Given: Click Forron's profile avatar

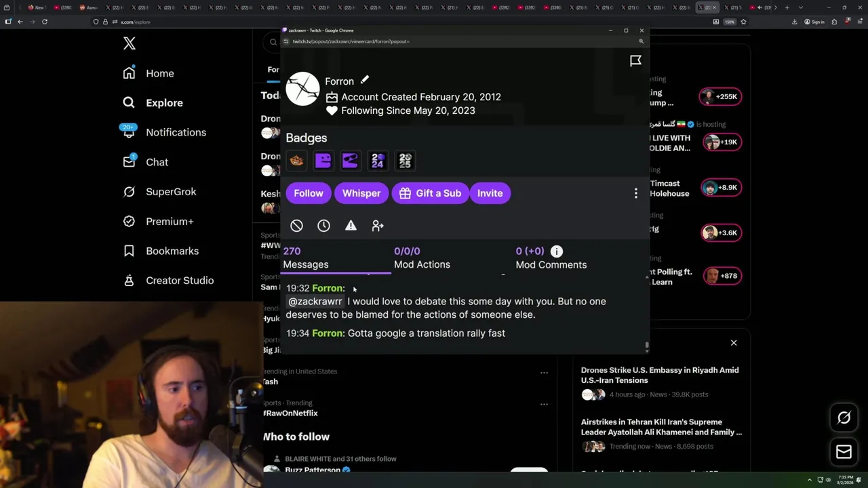Looking at the screenshot, I should [x=302, y=89].
